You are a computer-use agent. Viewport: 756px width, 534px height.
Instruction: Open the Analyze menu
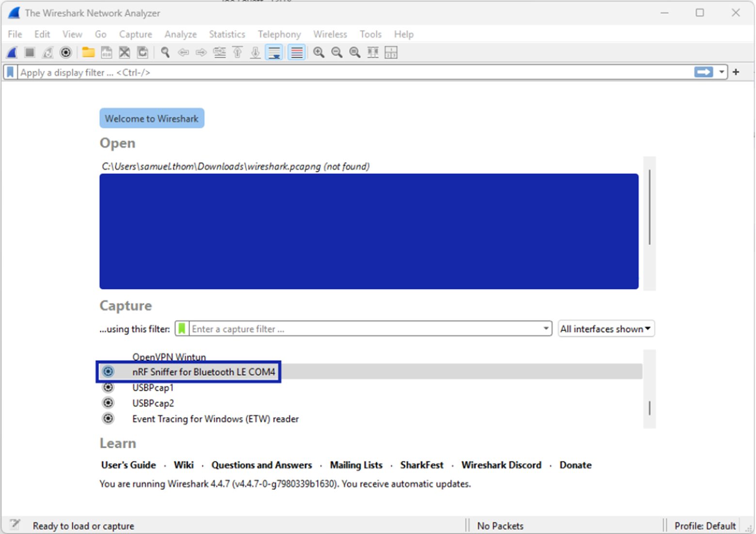[x=180, y=34]
